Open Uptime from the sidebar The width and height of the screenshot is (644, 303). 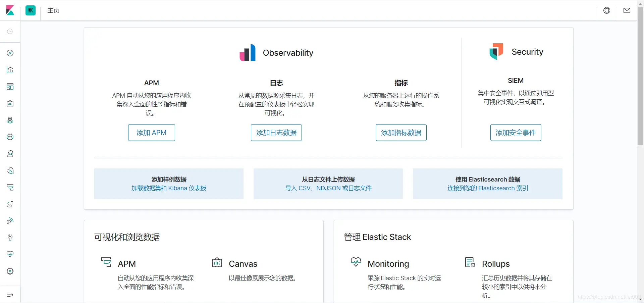click(x=10, y=204)
